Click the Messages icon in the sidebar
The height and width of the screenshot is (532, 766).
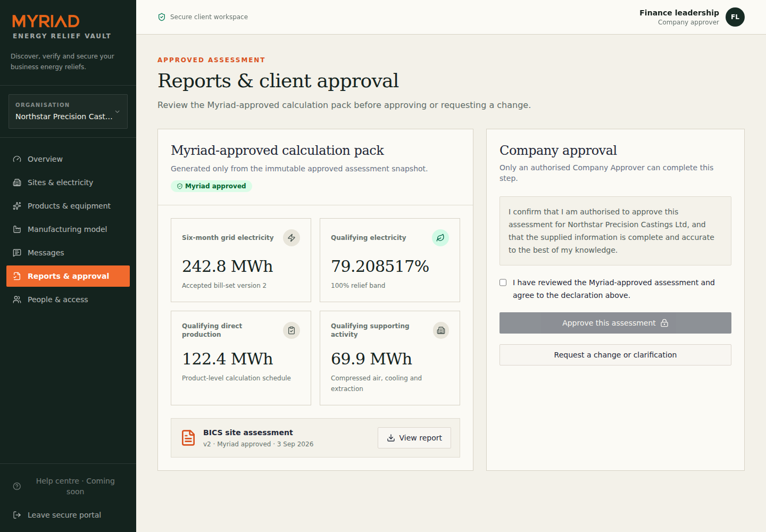17,253
